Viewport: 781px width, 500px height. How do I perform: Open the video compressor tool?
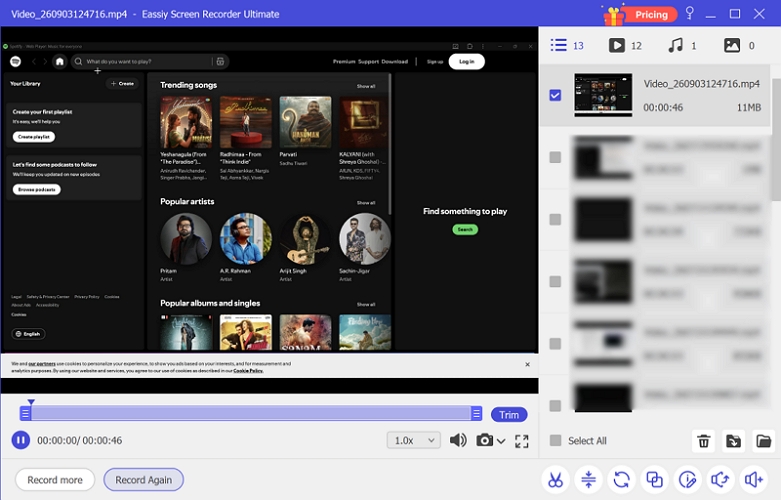click(x=588, y=480)
